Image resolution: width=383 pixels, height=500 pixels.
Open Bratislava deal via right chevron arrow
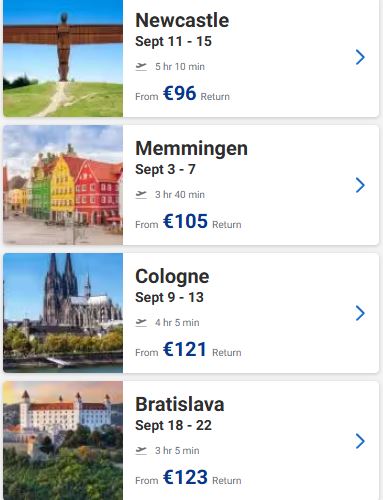[360, 441]
